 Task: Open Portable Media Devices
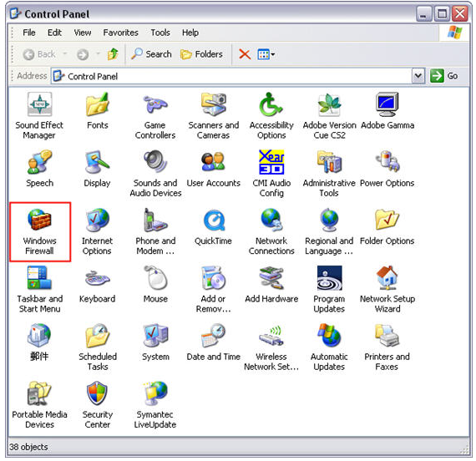tap(39, 405)
